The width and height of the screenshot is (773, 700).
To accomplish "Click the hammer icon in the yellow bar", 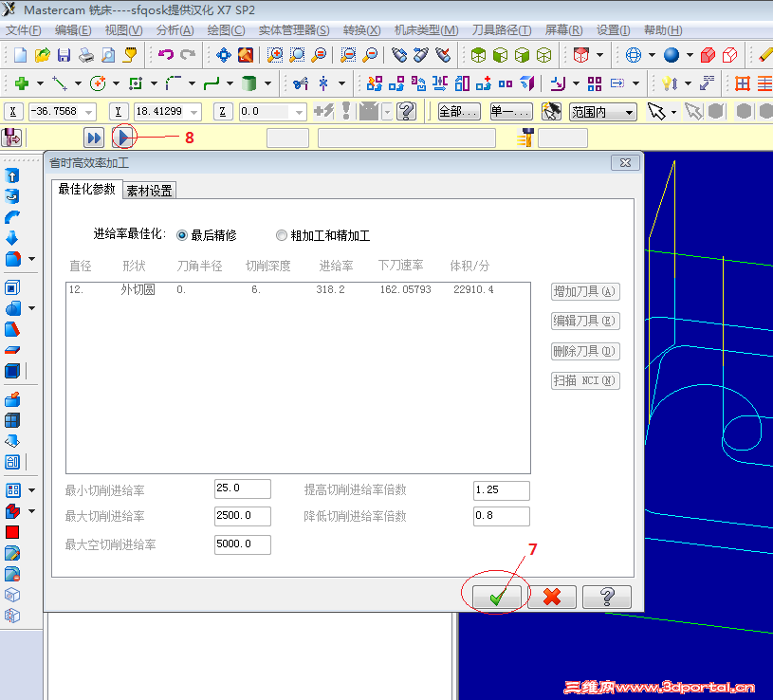I will click(525, 138).
